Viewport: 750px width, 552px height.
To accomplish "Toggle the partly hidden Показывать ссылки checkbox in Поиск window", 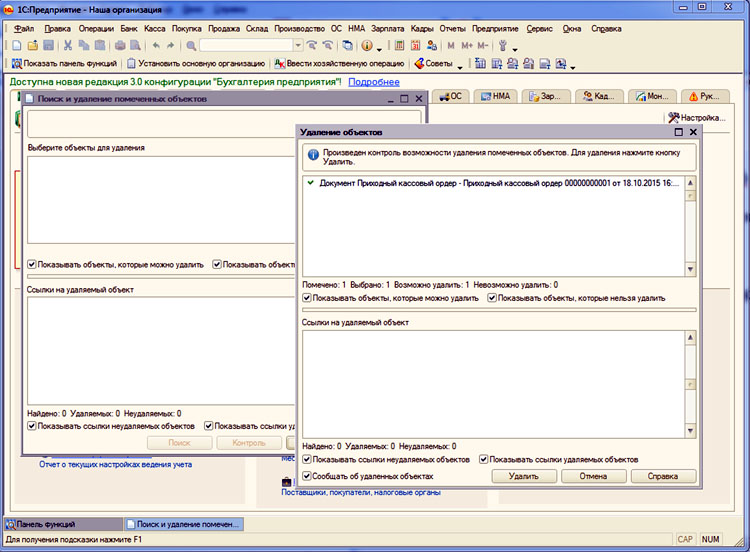I will click(x=209, y=426).
